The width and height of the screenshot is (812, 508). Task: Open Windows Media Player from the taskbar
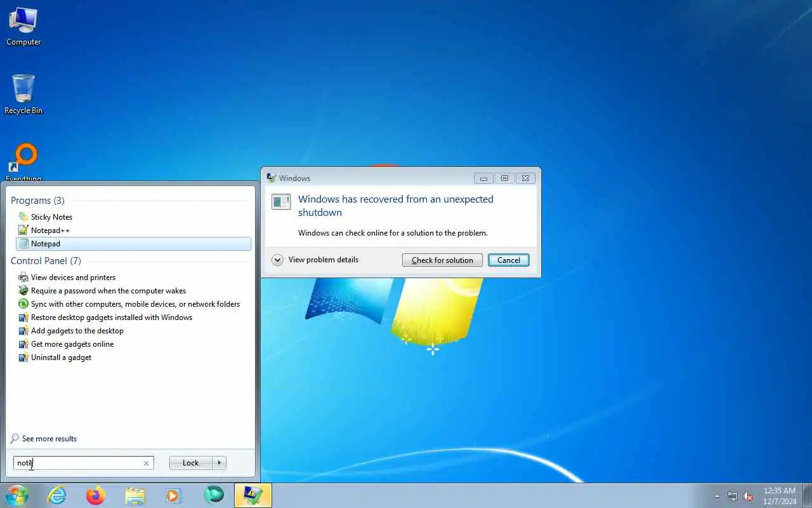pos(174,495)
